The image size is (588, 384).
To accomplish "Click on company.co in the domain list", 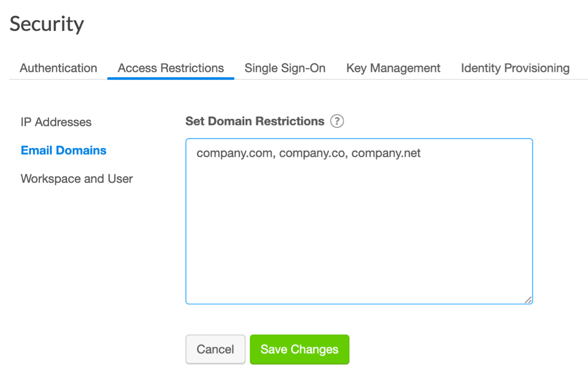I will pos(312,154).
